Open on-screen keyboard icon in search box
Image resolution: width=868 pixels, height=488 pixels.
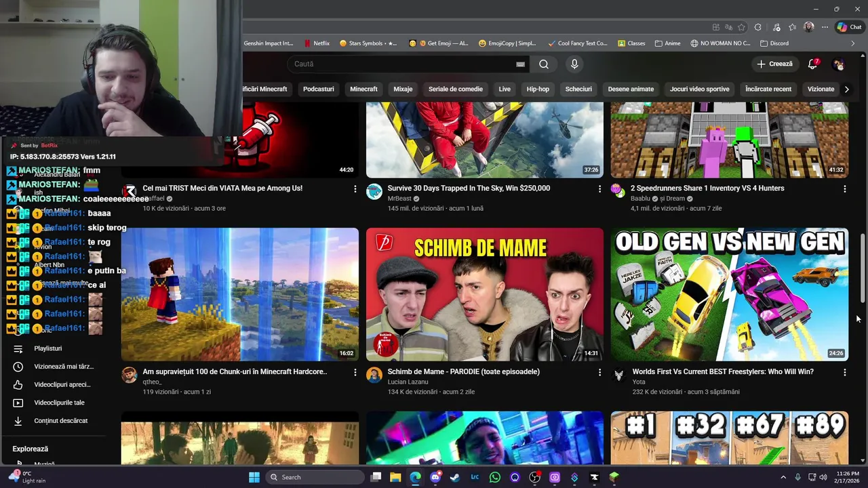tap(520, 64)
